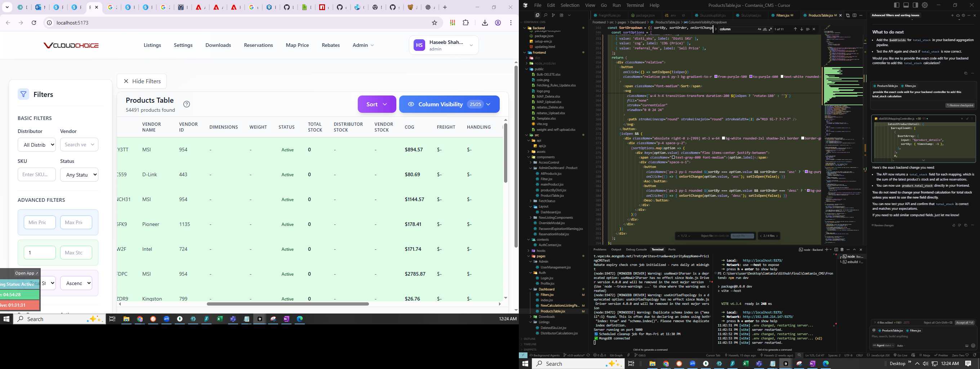Go to next match in Cursor find widget
This screenshot has height=369, width=980.
pos(802,29)
